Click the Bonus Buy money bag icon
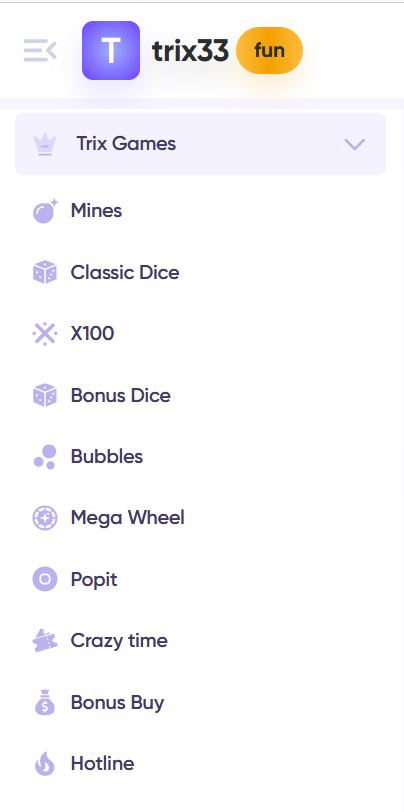The width and height of the screenshot is (404, 812). tap(45, 702)
